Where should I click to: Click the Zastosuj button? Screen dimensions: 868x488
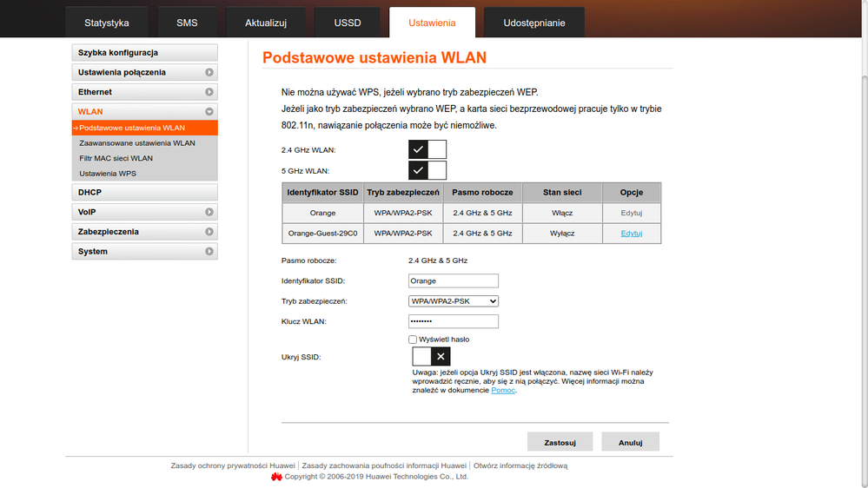[560, 442]
